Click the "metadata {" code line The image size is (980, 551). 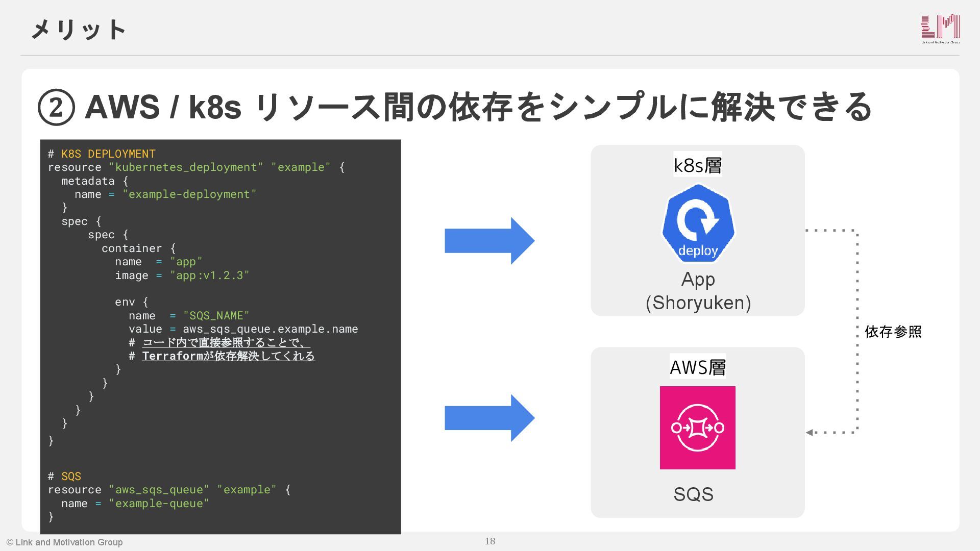(95, 181)
